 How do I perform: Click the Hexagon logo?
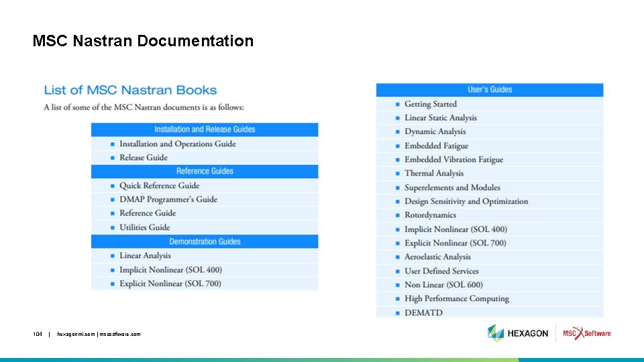[518, 333]
